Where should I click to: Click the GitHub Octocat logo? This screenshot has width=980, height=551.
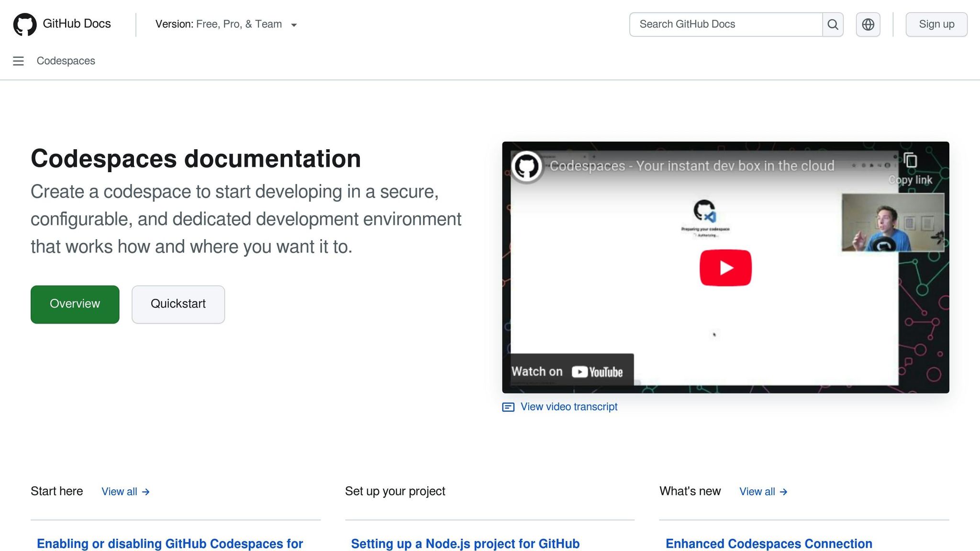pyautogui.click(x=25, y=24)
